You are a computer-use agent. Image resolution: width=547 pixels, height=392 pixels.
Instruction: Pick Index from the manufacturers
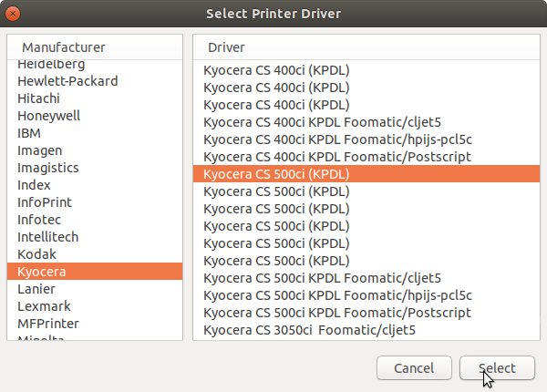tap(95, 185)
